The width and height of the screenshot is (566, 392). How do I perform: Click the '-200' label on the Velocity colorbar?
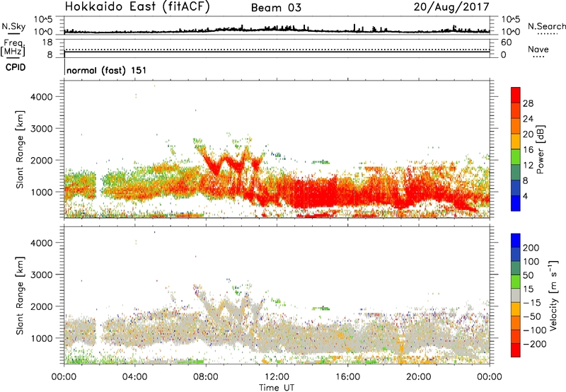(x=535, y=345)
